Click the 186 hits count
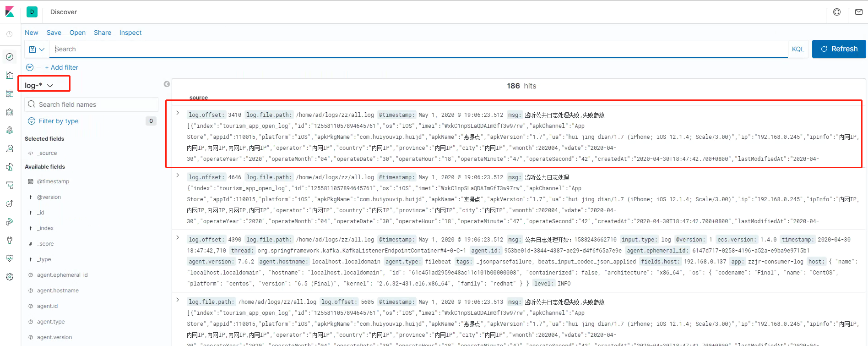 click(521, 86)
